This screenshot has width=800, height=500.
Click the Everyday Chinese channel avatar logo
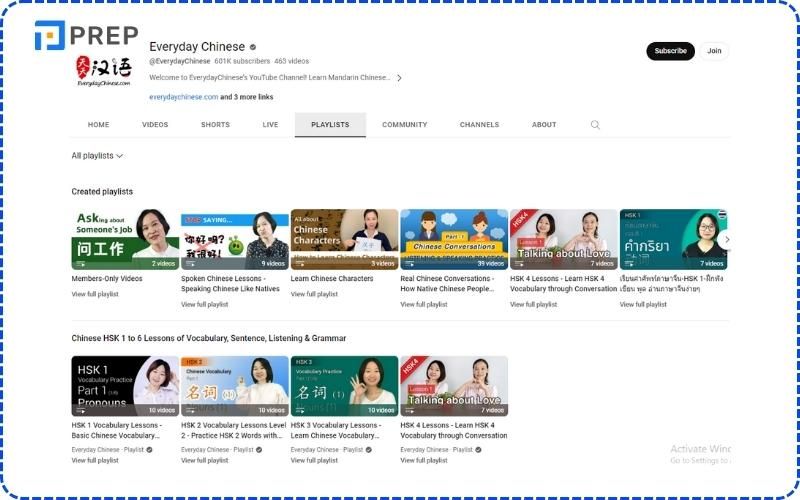[104, 71]
